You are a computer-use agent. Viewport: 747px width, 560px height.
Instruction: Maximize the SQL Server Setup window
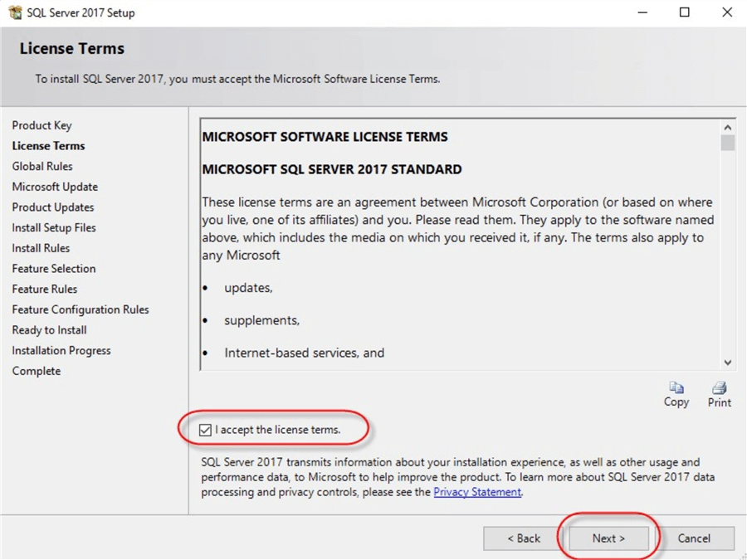[x=684, y=12]
